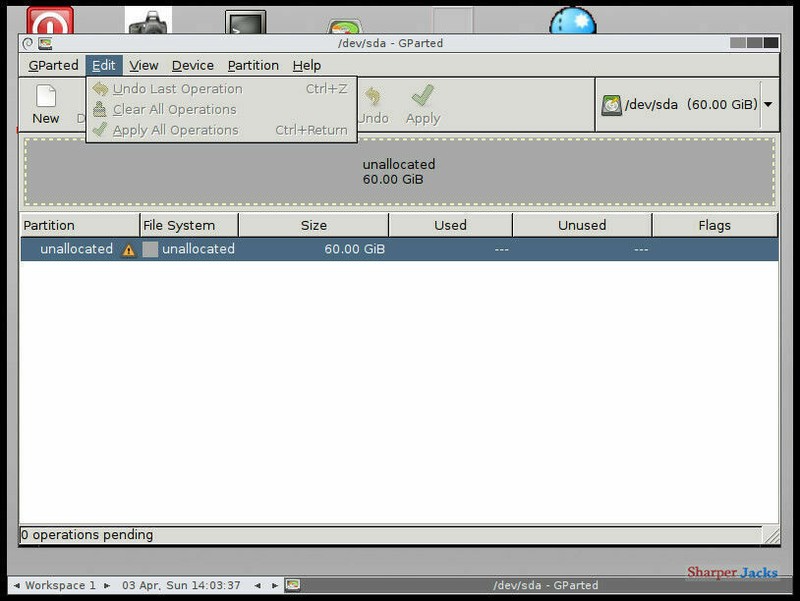
Task: Choose Clear All Operations menu entry
Action: (x=221, y=109)
